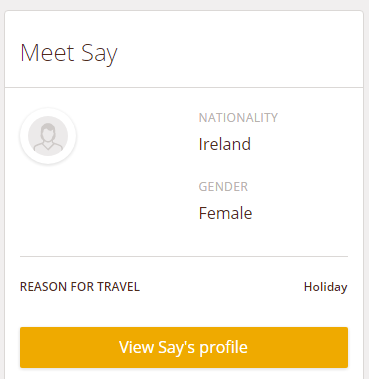
Task: Click header separator line below Meet Say
Action: pos(184,88)
